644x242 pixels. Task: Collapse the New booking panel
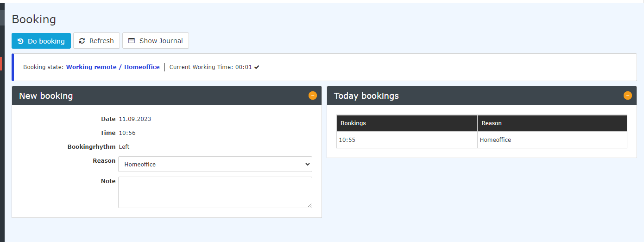tap(313, 96)
